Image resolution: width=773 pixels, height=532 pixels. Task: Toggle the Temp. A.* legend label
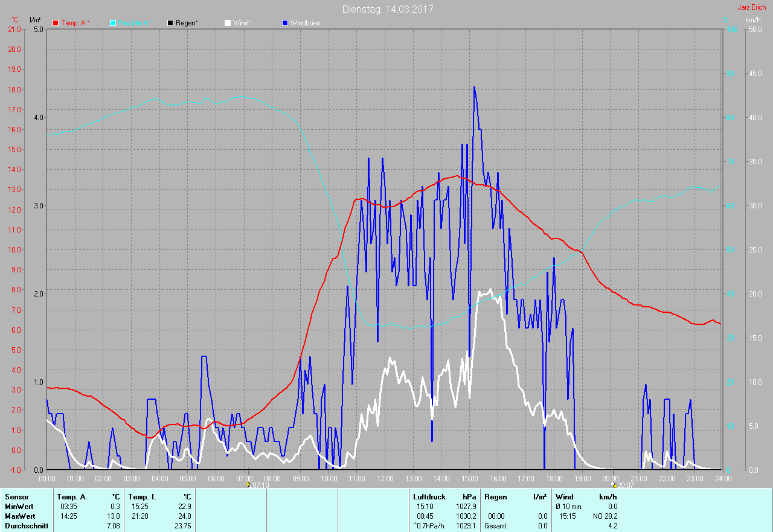[x=75, y=23]
